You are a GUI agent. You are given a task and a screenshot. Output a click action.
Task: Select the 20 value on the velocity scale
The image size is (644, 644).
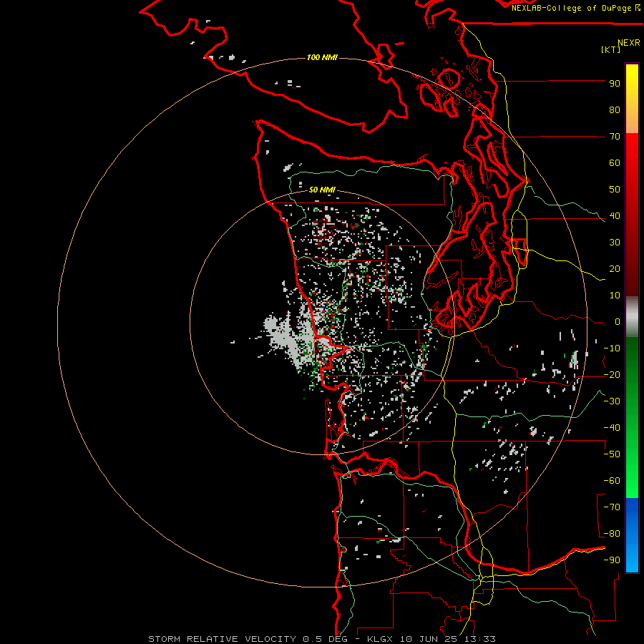pos(615,269)
